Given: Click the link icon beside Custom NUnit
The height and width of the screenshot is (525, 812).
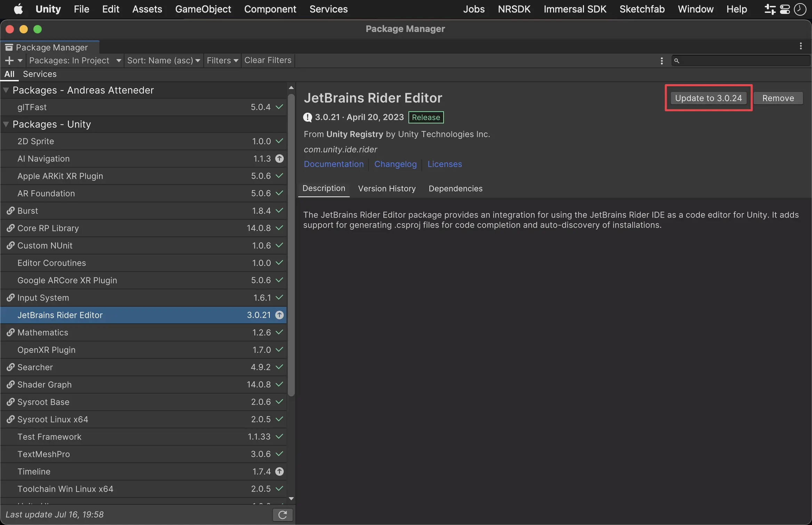Looking at the screenshot, I should click(x=10, y=245).
